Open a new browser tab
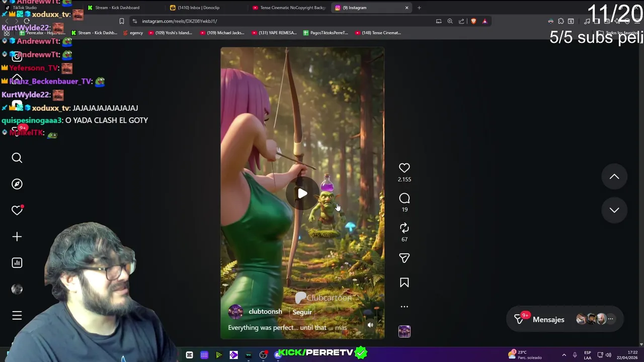The height and width of the screenshot is (362, 644). pyautogui.click(x=419, y=8)
